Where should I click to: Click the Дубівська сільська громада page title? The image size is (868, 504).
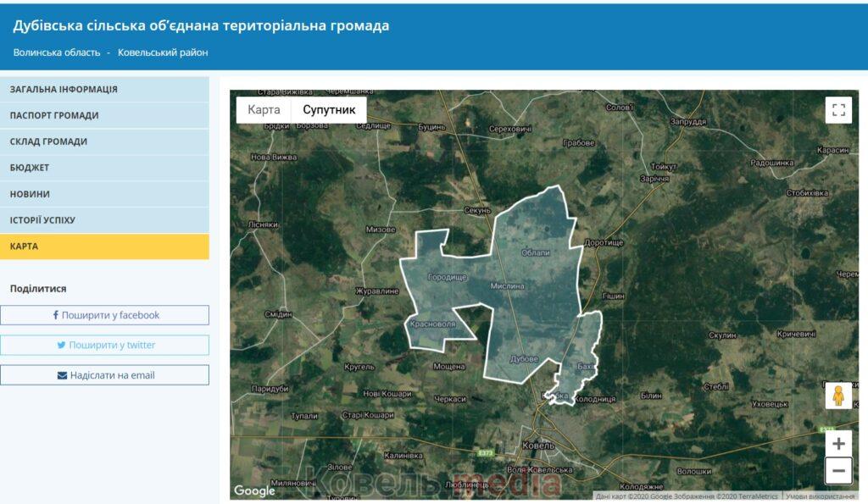pos(201,25)
